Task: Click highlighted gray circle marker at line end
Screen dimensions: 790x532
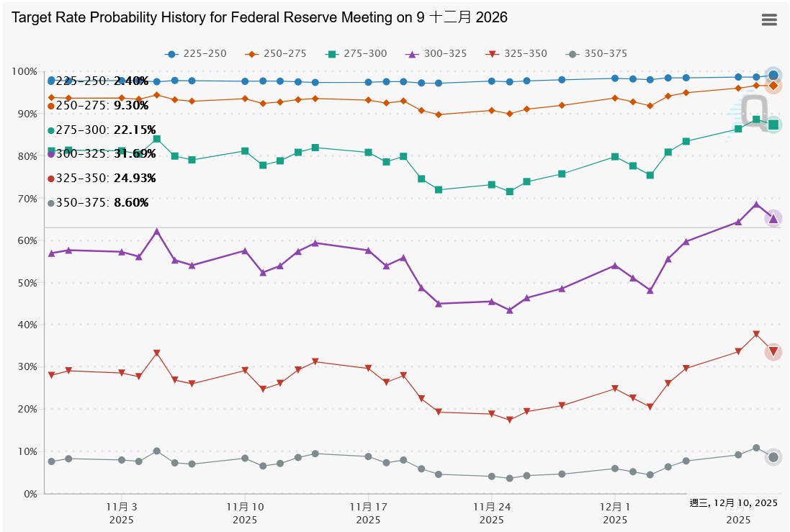Action: (773, 457)
